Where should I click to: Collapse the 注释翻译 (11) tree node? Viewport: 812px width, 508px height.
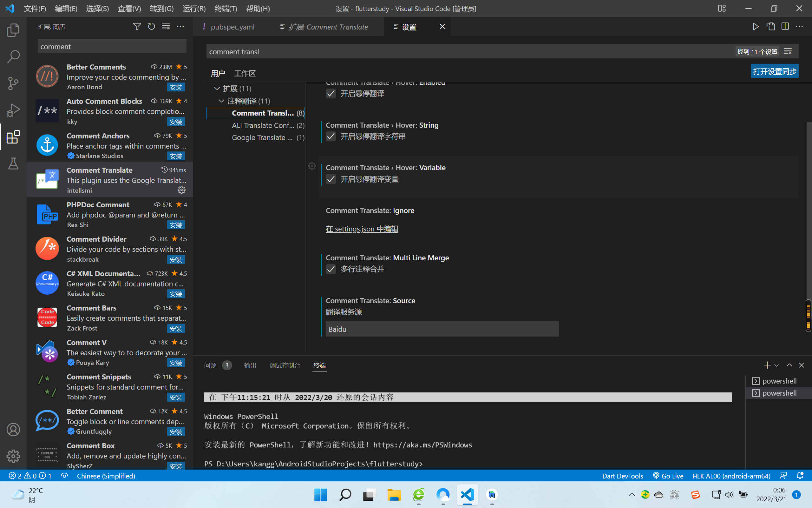point(221,101)
